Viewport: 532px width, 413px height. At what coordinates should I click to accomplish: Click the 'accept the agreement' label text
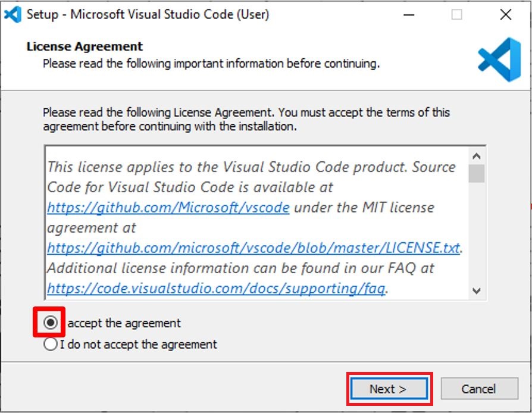click(x=124, y=323)
